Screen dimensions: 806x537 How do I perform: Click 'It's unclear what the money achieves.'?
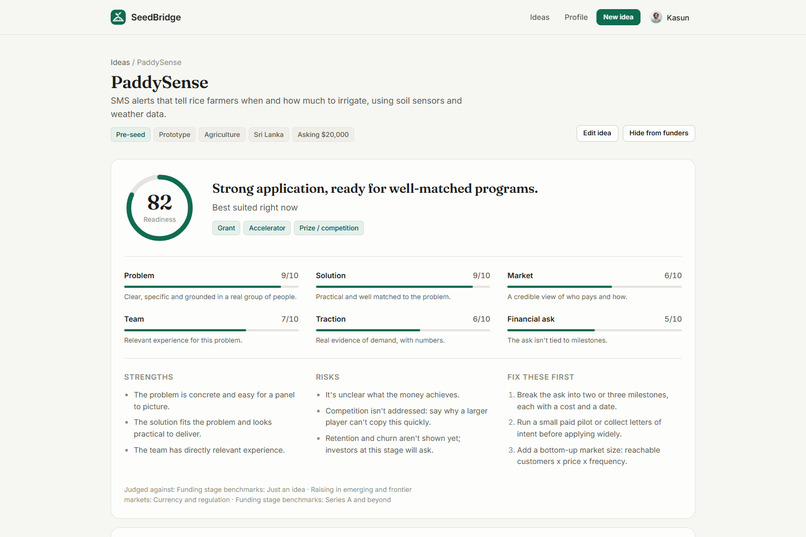pos(392,395)
